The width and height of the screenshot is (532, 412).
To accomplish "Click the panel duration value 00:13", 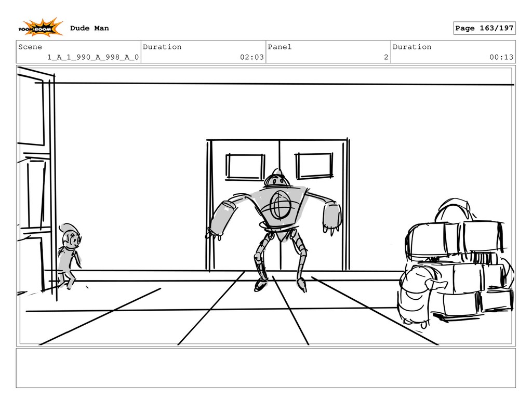I will (501, 57).
